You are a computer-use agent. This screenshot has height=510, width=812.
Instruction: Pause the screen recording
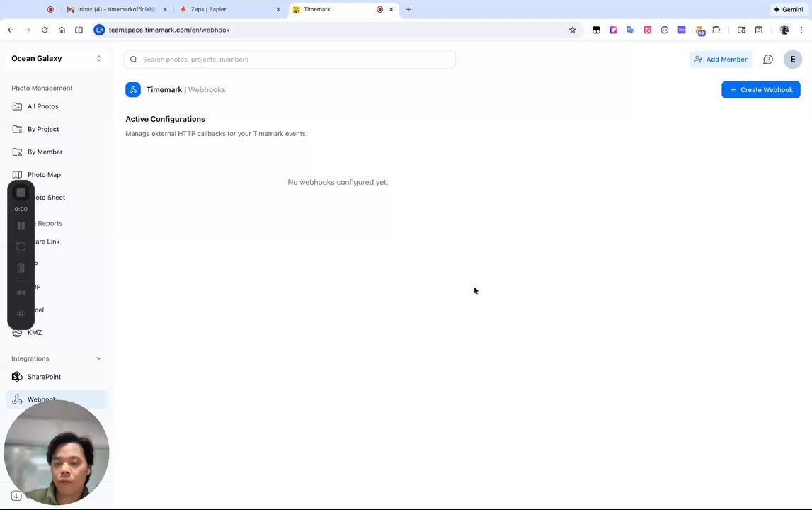pyautogui.click(x=21, y=226)
